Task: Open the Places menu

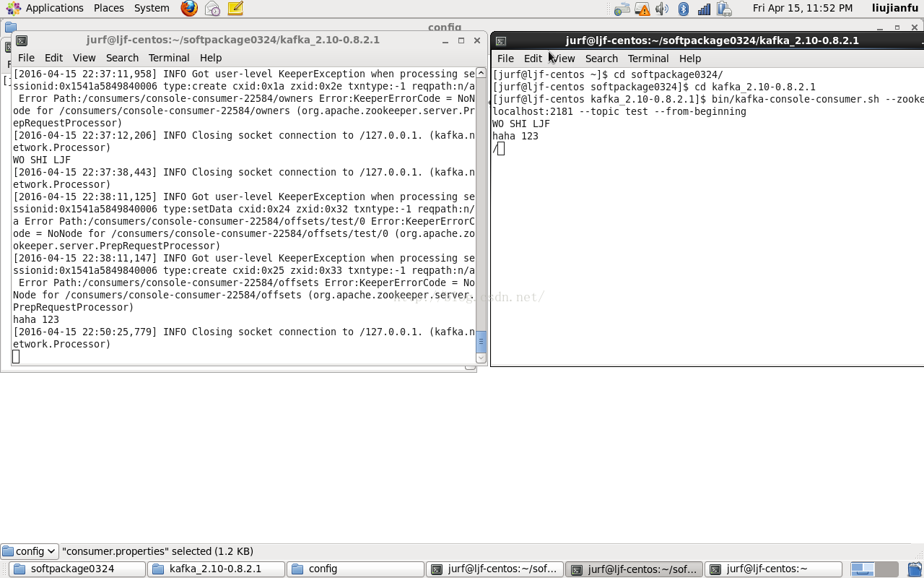Action: coord(109,8)
